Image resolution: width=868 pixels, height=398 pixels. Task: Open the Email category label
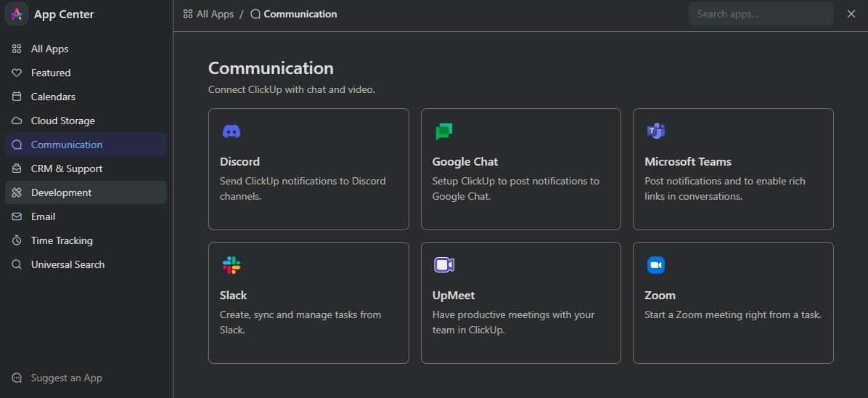coord(43,216)
